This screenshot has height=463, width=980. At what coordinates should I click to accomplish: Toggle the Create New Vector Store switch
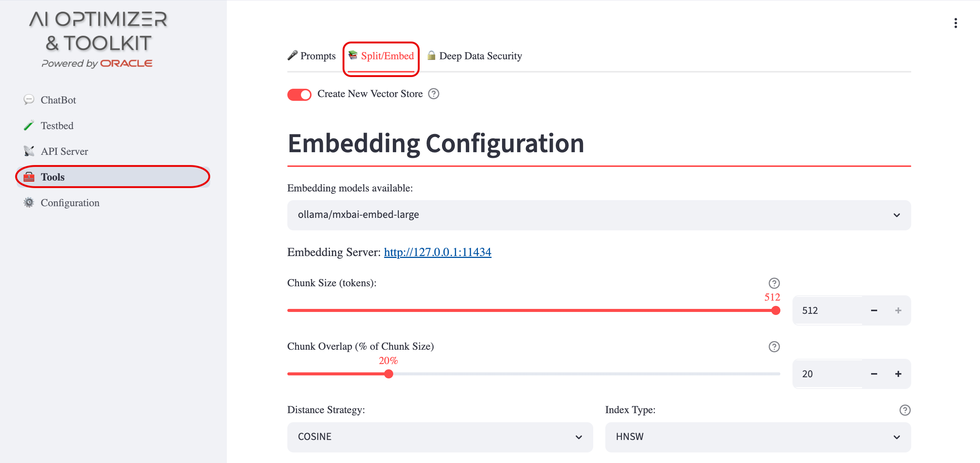(299, 94)
